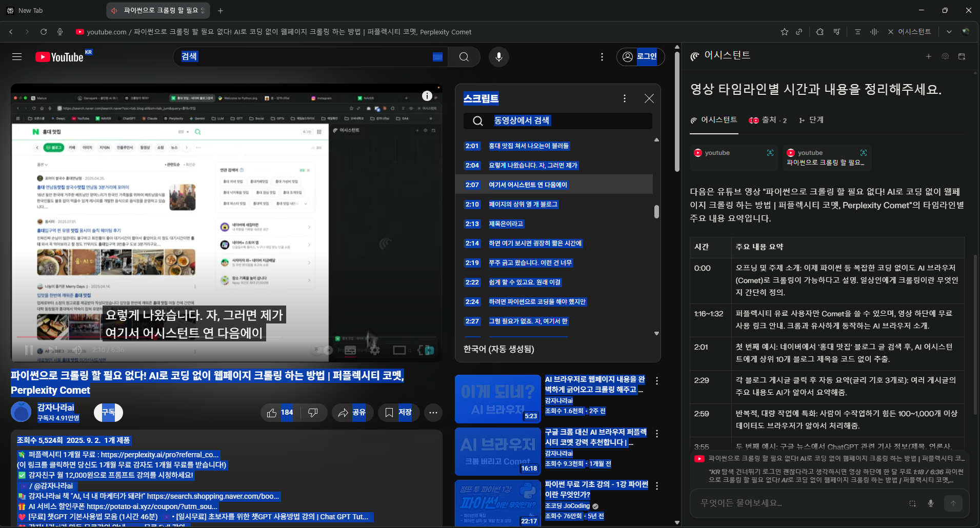Click the address bar microphone icon
Image resolution: width=980 pixels, height=528 pixels.
click(x=60, y=32)
